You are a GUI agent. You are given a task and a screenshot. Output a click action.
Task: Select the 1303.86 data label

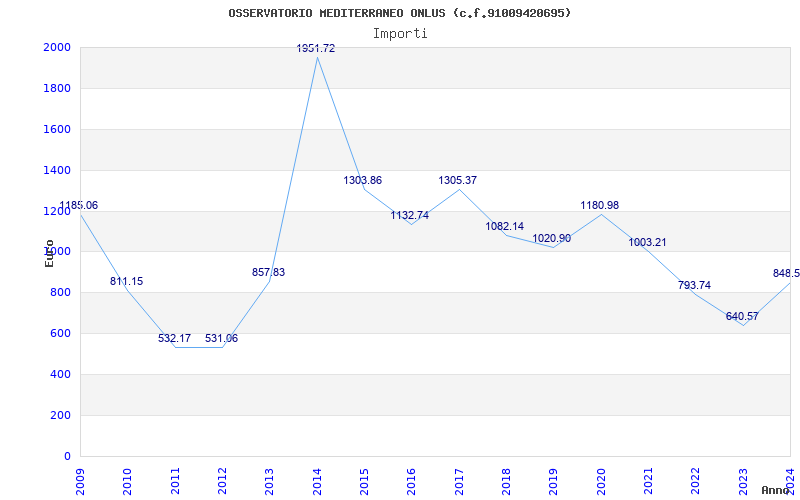pos(362,180)
